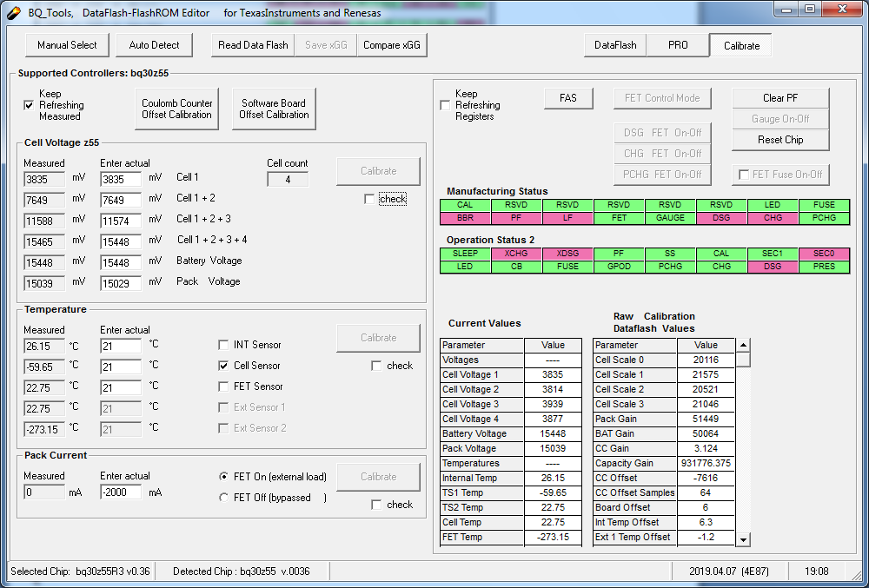Click Pack Current Enter actual field showing -2000

click(121, 492)
